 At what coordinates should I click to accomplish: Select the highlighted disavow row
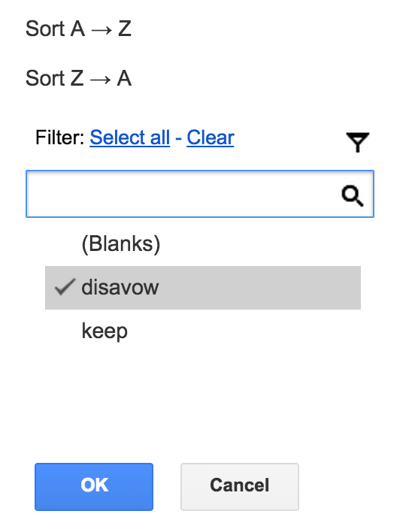(202, 287)
